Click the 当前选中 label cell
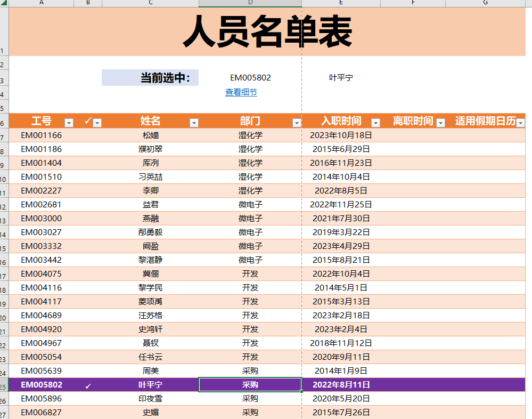Screen dimensions: 532x419 (150, 77)
